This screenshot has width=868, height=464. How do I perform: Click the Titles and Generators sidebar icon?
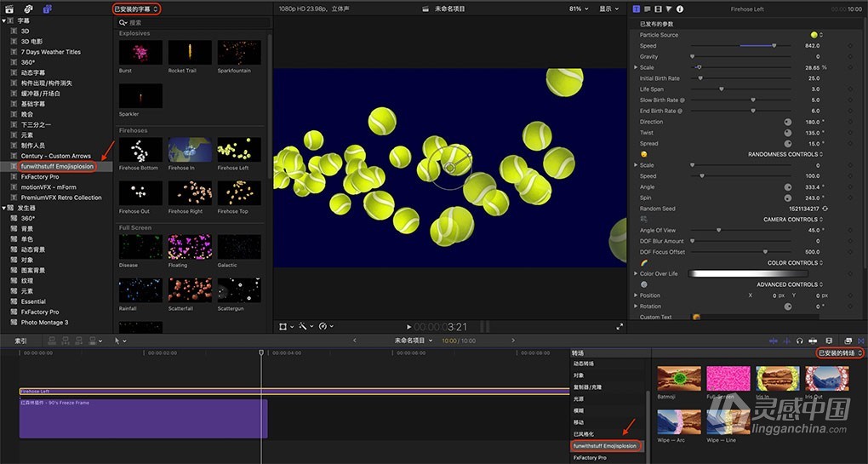[x=47, y=9]
